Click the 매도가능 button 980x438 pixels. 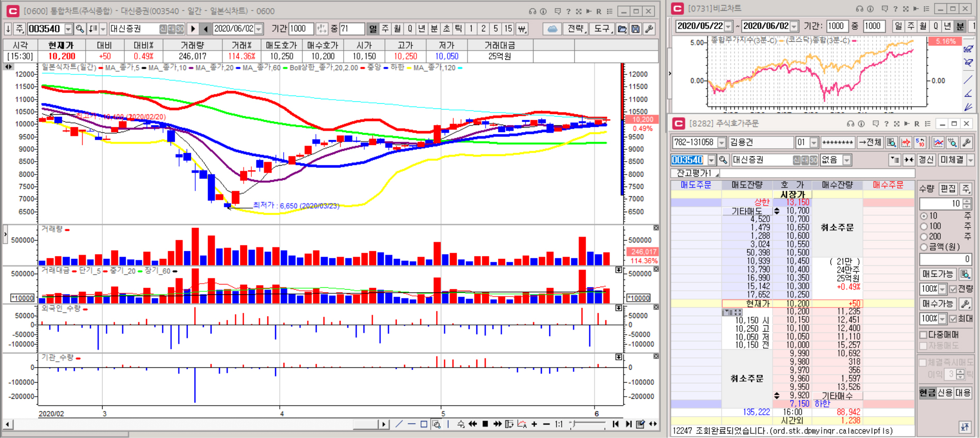point(938,274)
